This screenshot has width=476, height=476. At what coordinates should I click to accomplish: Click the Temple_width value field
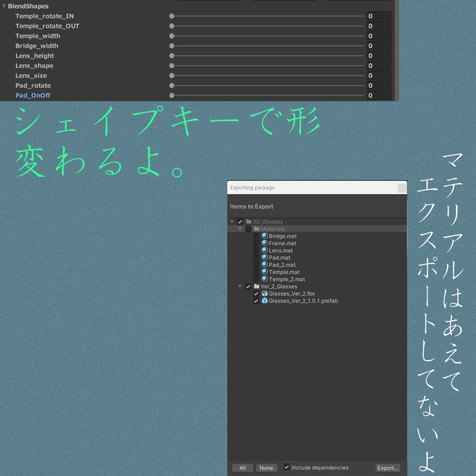pos(379,36)
